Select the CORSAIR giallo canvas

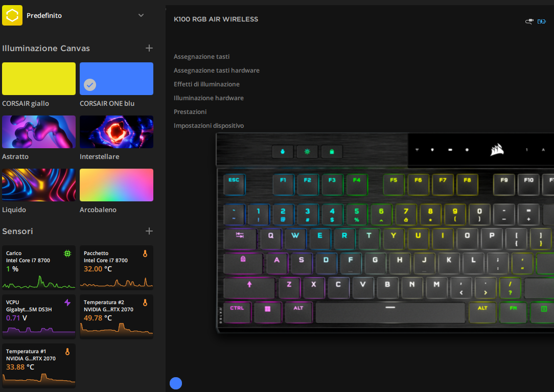[x=39, y=79]
